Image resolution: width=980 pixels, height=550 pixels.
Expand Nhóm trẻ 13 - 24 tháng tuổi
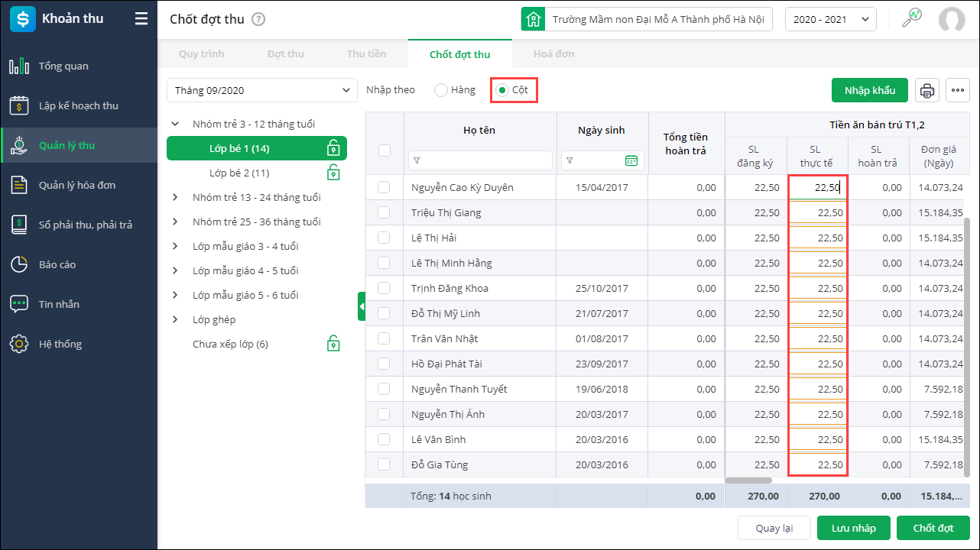(175, 197)
